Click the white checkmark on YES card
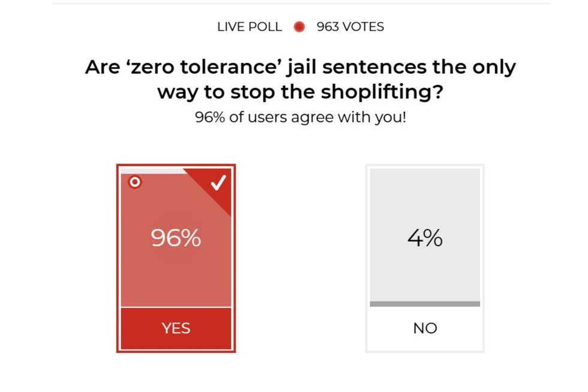 tap(219, 182)
